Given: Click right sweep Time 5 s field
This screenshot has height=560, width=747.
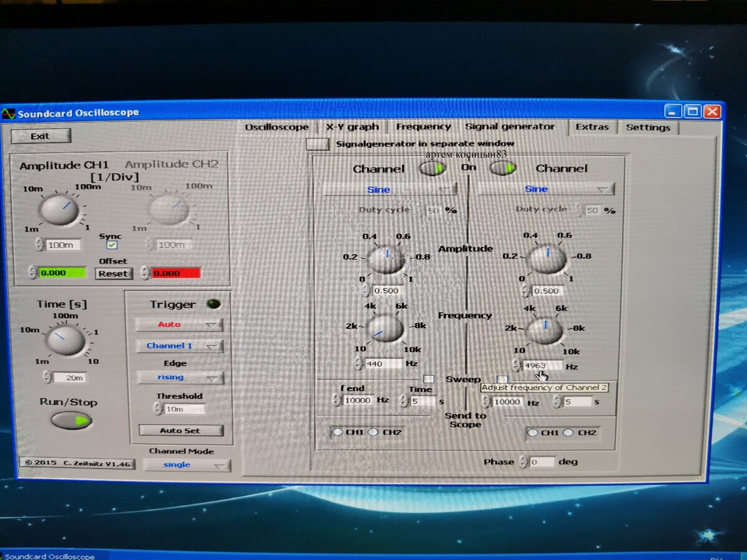Looking at the screenshot, I should [577, 402].
